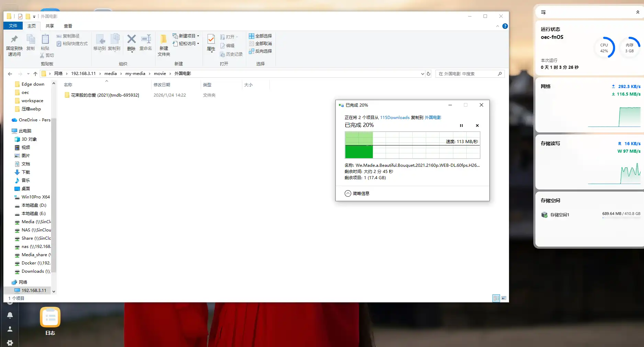Switch to details view in status bar
The image size is (644, 347).
click(x=496, y=298)
